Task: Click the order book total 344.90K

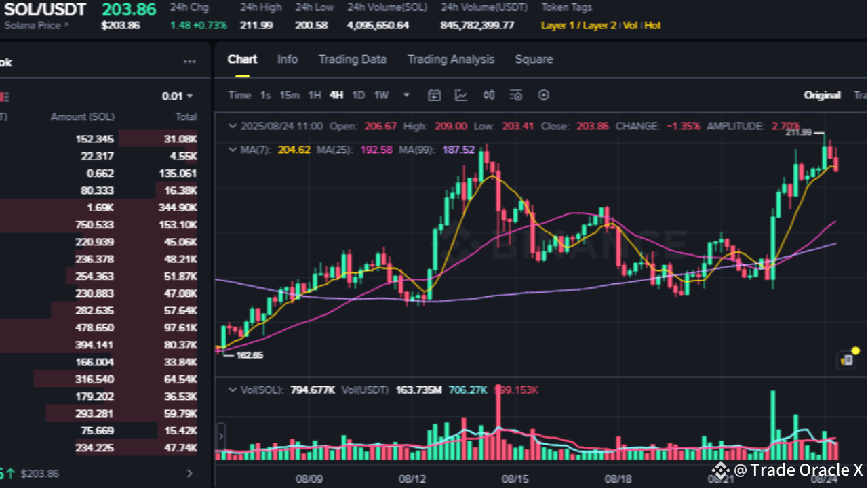Action: click(177, 207)
